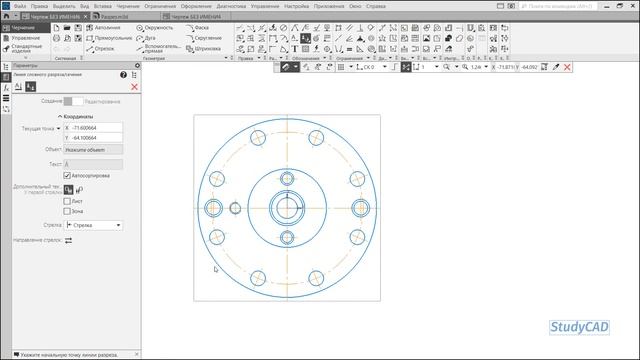Open the Вид menu
This screenshot has width=640, height=360.
[84, 6]
